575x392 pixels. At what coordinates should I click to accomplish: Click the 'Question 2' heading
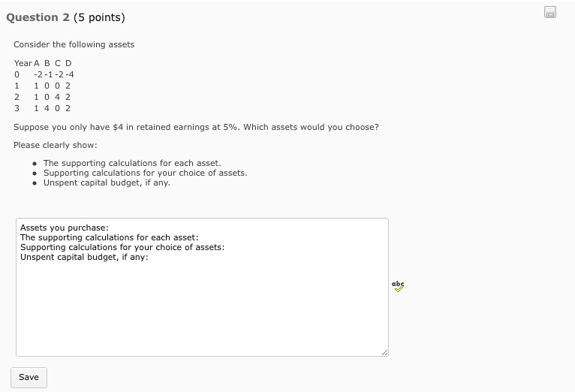(38, 17)
